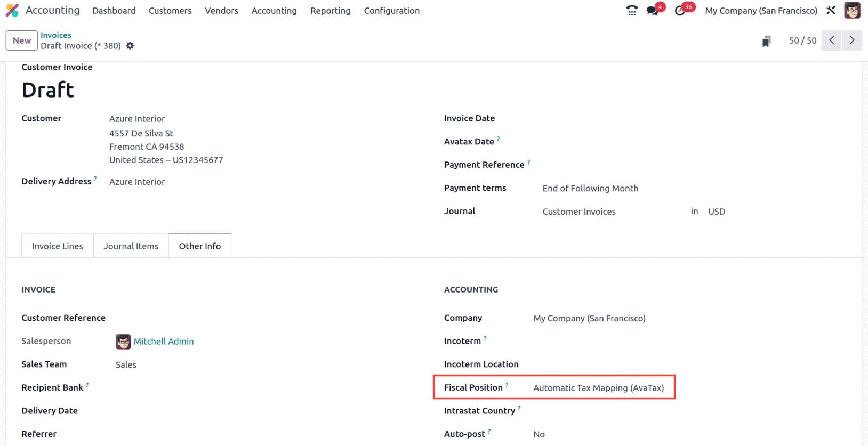This screenshot has height=446, width=868.
Task: Open the activities clock icon
Action: 680,10
